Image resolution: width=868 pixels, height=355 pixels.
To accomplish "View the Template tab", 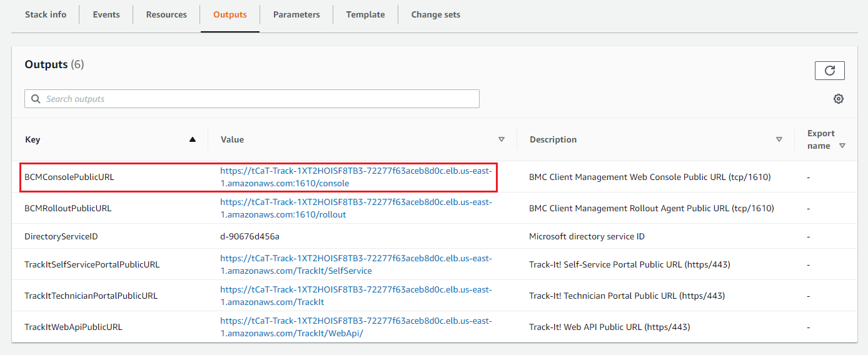I will pos(365,14).
